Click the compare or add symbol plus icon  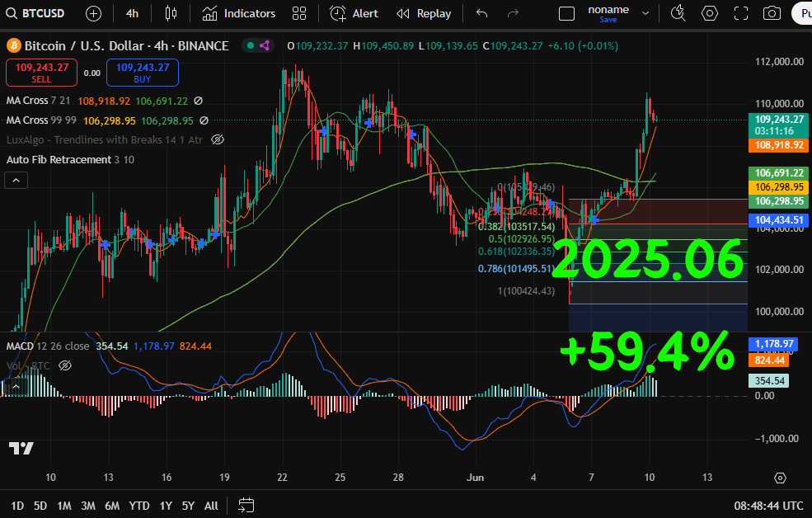pyautogui.click(x=93, y=13)
